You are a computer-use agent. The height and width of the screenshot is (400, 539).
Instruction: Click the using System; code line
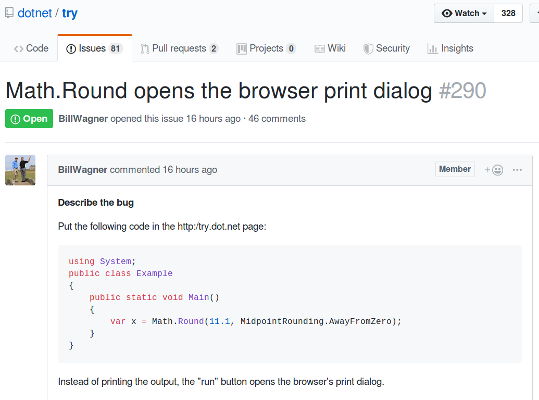102,261
